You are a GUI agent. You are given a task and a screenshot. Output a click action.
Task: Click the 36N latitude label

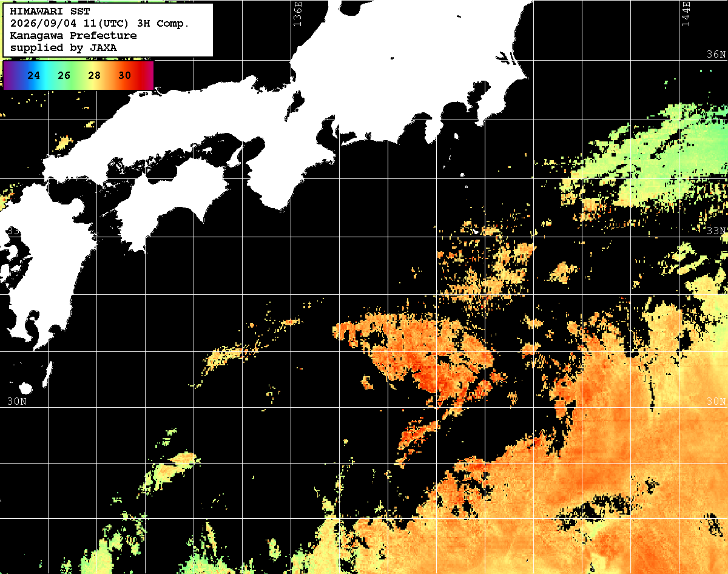[x=716, y=55]
